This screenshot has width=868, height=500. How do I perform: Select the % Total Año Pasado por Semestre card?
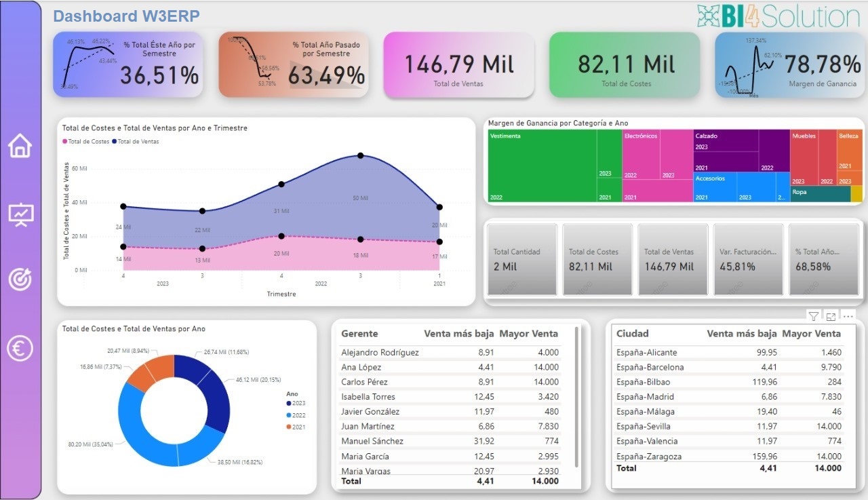coord(294,64)
